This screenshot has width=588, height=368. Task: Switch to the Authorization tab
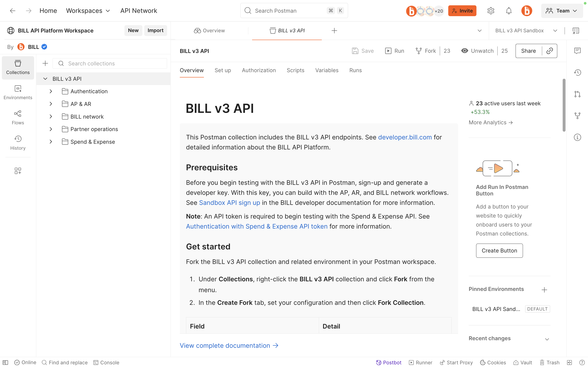coord(259,70)
